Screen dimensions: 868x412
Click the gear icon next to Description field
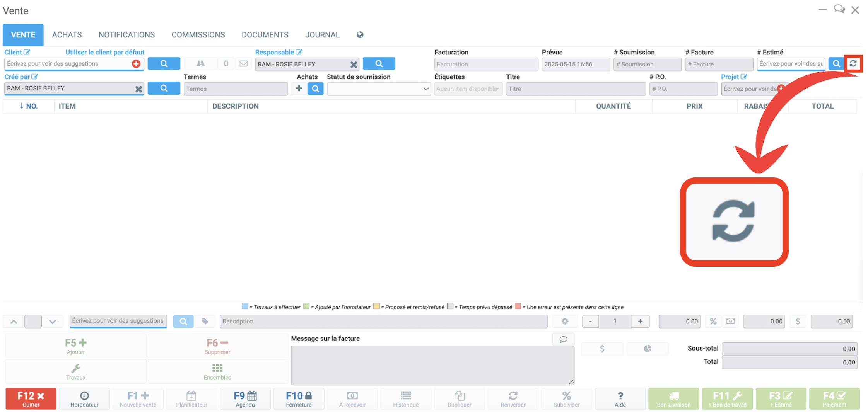(x=565, y=321)
